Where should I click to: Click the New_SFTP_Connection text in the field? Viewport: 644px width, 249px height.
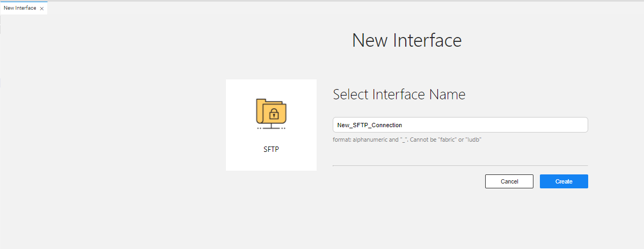point(369,125)
